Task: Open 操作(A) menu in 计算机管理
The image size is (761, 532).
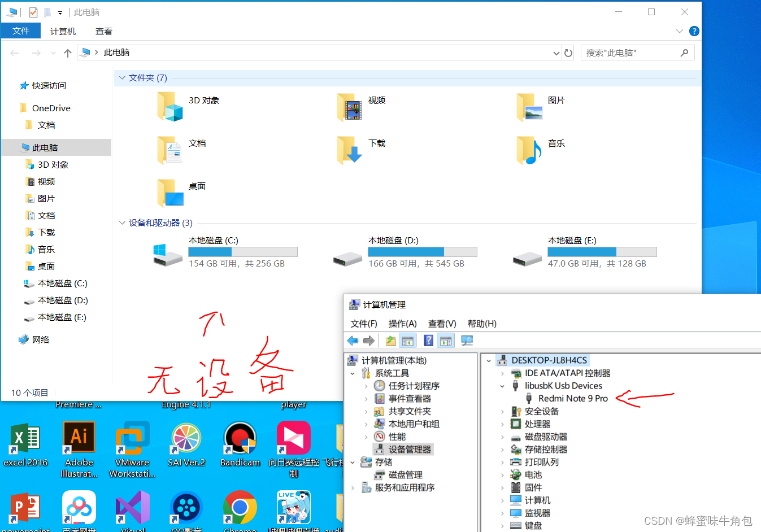Action: 402,324
